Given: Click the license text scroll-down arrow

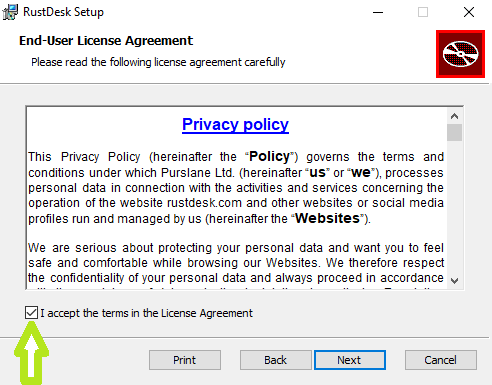Looking at the screenshot, I should pos(454,281).
